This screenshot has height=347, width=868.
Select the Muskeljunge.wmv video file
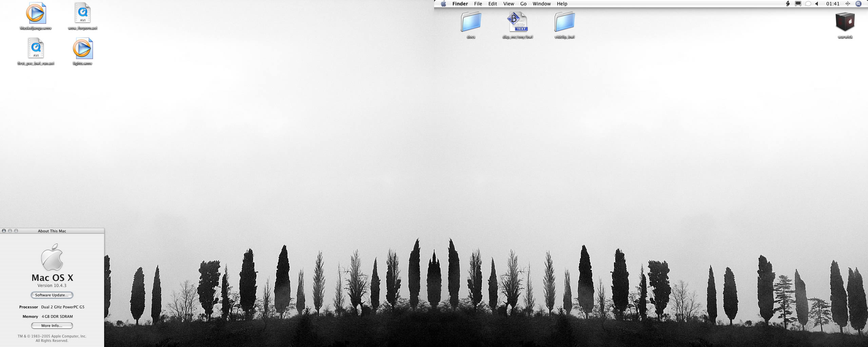click(x=36, y=14)
